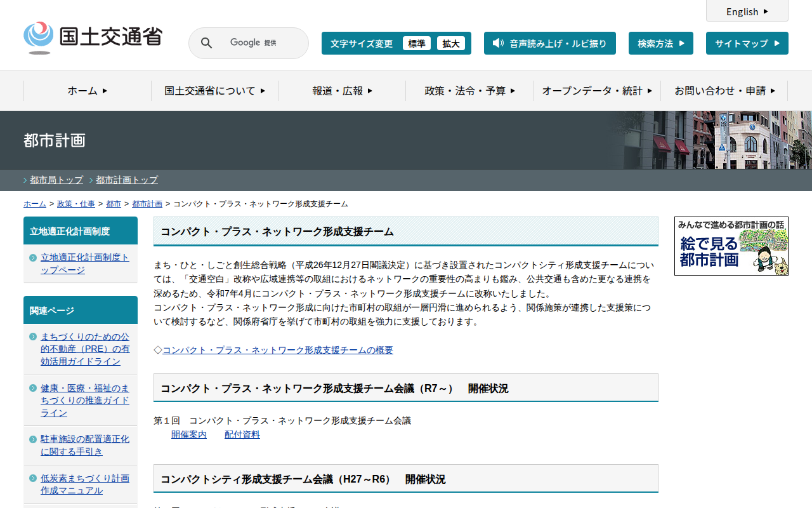Image resolution: width=812 pixels, height=508 pixels.
Task: Click the search magnifier icon
Action: pyautogui.click(x=206, y=43)
